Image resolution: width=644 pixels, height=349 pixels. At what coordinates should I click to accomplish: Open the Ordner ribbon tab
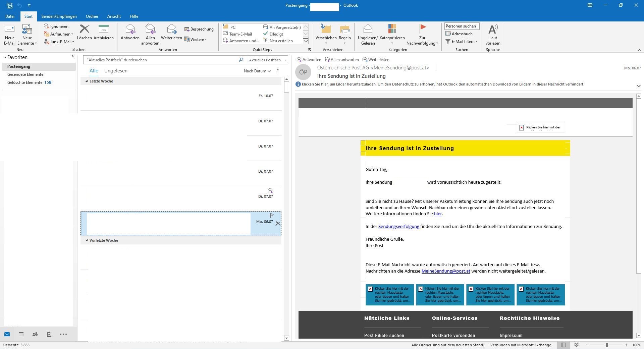coord(92,16)
